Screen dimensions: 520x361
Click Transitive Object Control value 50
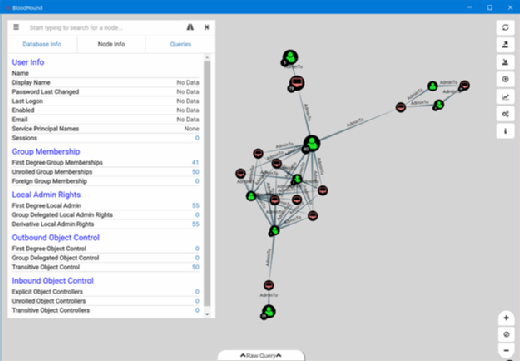pos(196,267)
